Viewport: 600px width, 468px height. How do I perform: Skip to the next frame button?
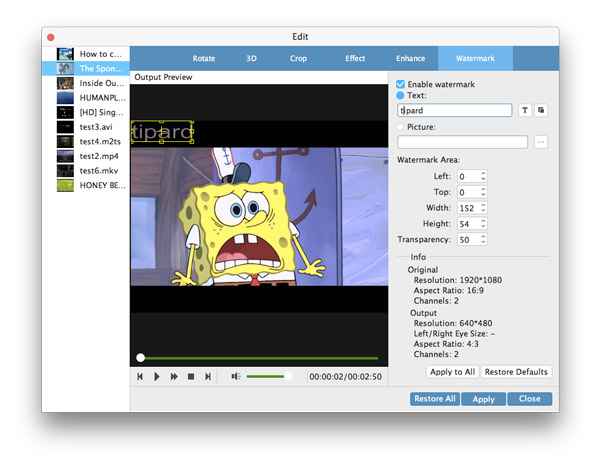207,376
